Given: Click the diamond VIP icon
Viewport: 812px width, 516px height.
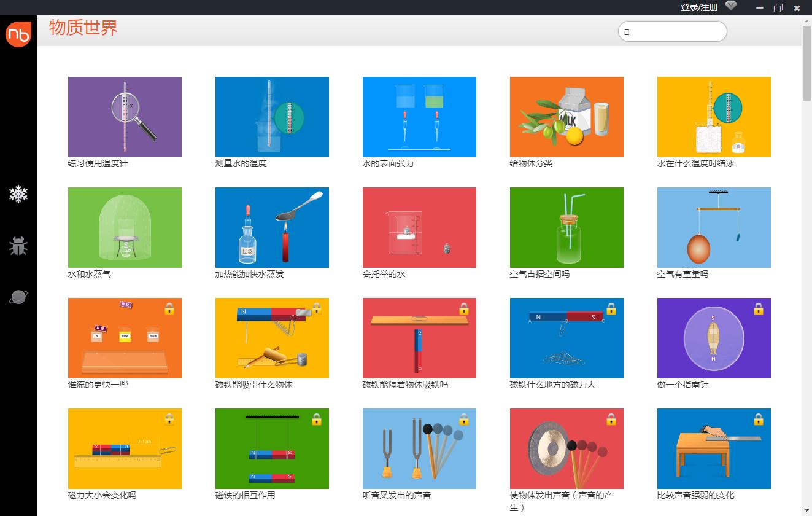Looking at the screenshot, I should (730, 6).
